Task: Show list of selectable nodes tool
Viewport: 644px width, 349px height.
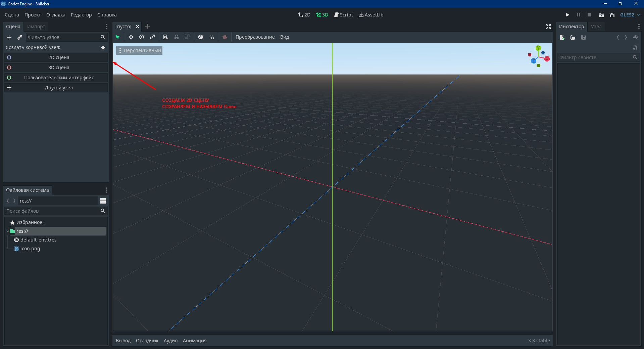Action: click(x=165, y=37)
